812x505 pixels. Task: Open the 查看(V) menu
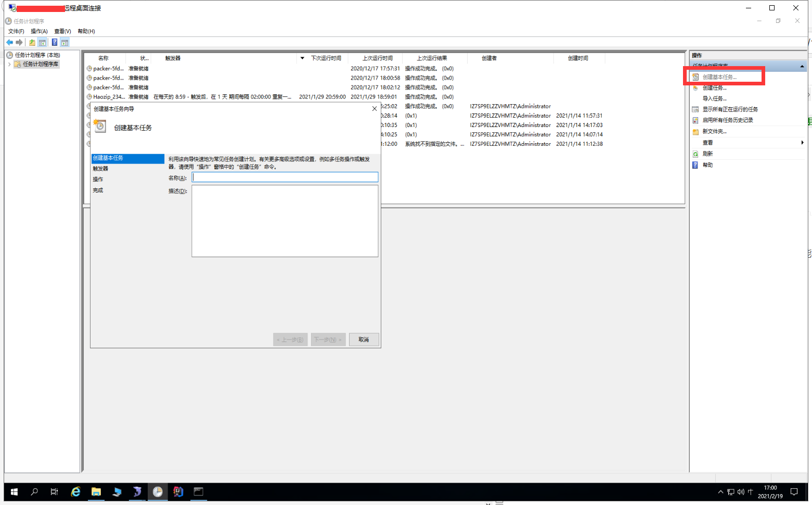click(62, 31)
